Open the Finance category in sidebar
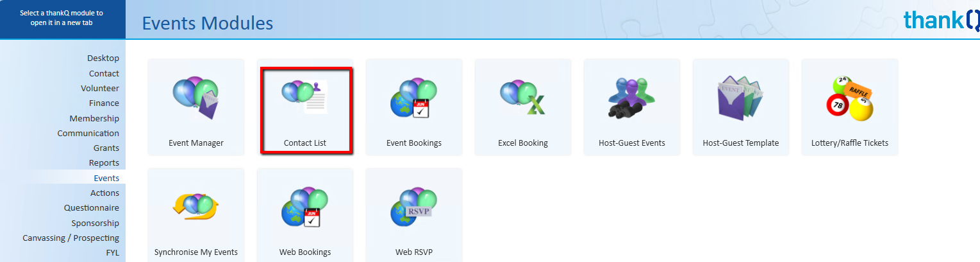980x262 pixels. [x=104, y=103]
